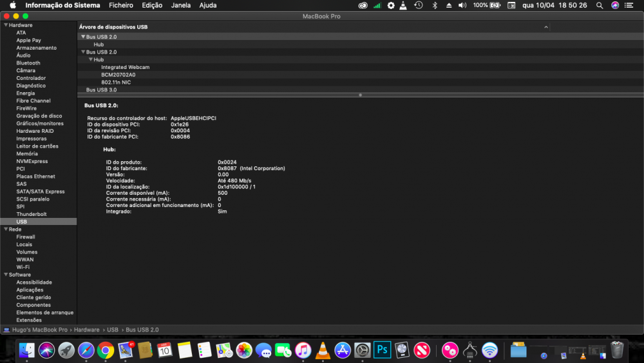The height and width of the screenshot is (363, 644).
Task: Open Creative Cloud icon in menu bar
Action: (x=363, y=5)
